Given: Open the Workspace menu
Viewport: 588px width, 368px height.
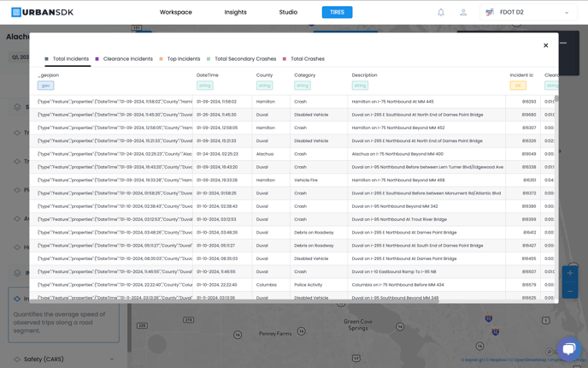Looking at the screenshot, I should [x=176, y=12].
